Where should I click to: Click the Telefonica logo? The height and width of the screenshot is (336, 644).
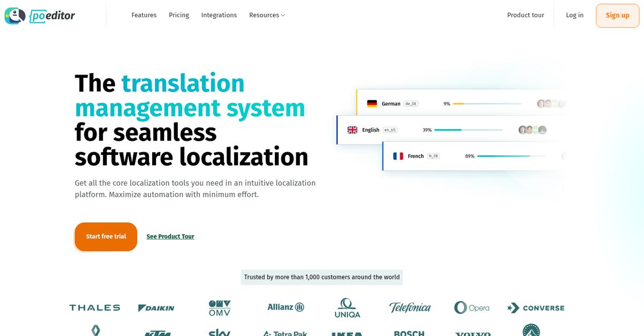pos(410,308)
